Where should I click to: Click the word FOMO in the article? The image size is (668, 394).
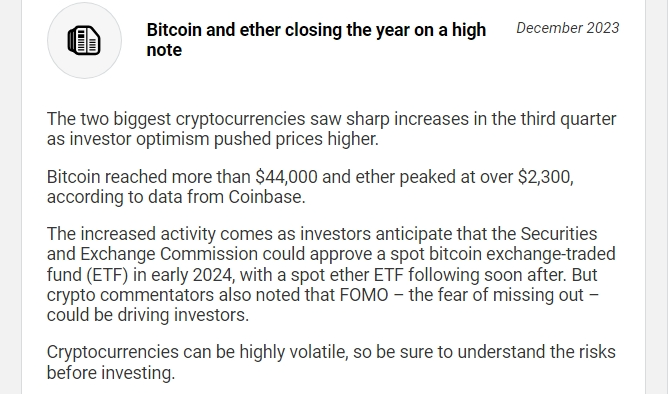pyautogui.click(x=364, y=295)
